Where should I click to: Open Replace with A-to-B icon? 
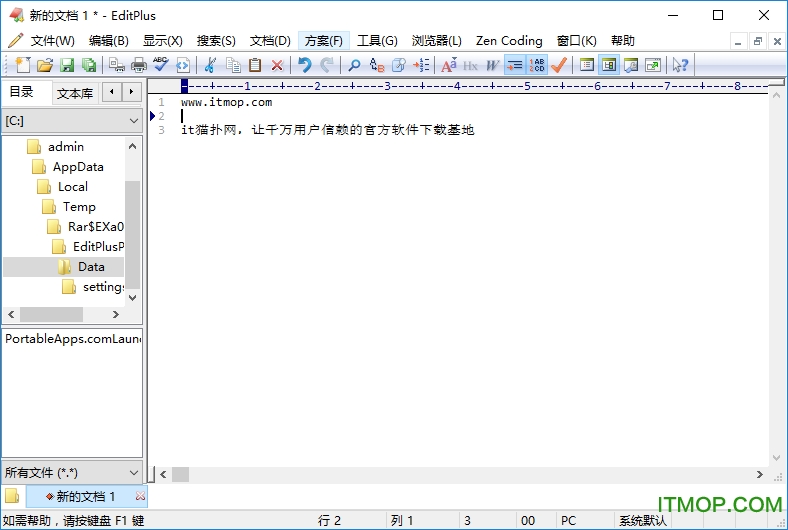point(376,65)
